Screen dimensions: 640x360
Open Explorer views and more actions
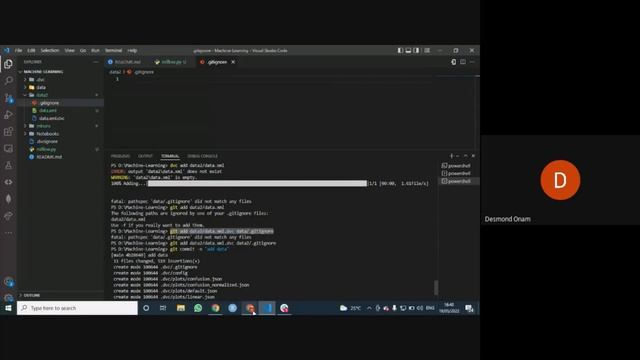pos(96,62)
